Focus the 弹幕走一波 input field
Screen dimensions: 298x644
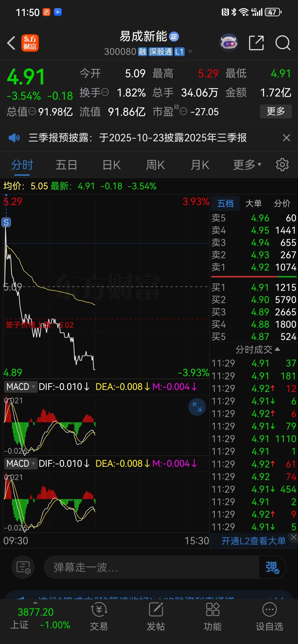pos(151,567)
